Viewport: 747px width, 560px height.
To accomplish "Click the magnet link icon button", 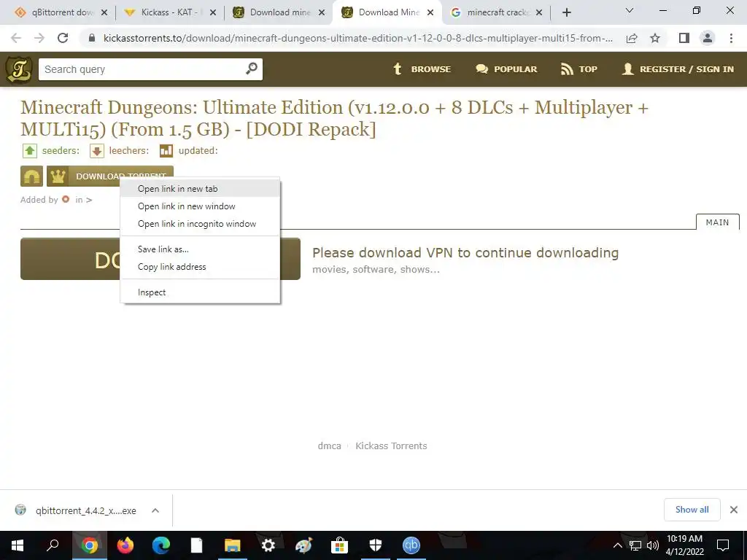I will point(32,176).
